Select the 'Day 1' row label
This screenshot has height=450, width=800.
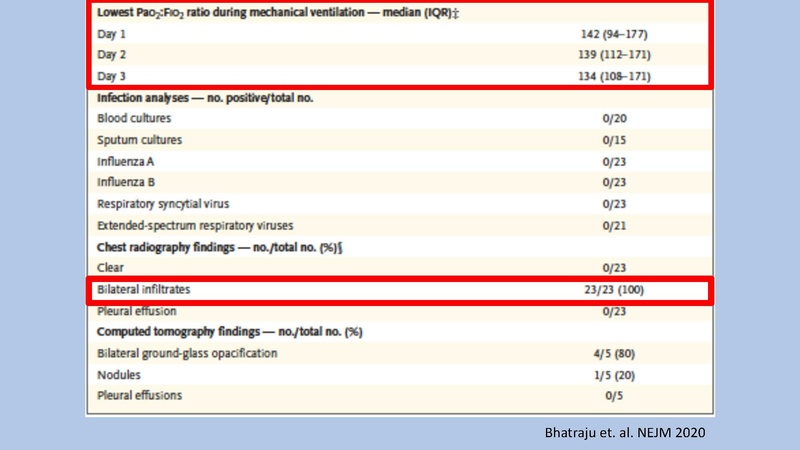coord(111,34)
